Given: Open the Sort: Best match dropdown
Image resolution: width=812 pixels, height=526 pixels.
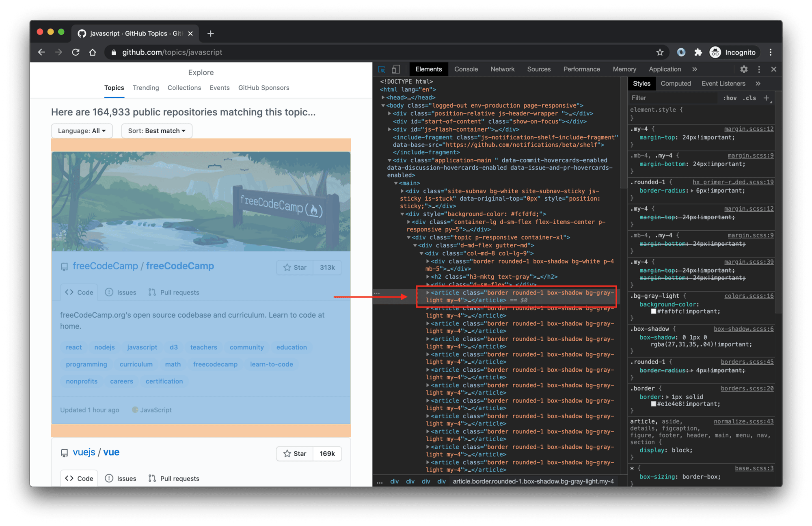Looking at the screenshot, I should (x=157, y=131).
